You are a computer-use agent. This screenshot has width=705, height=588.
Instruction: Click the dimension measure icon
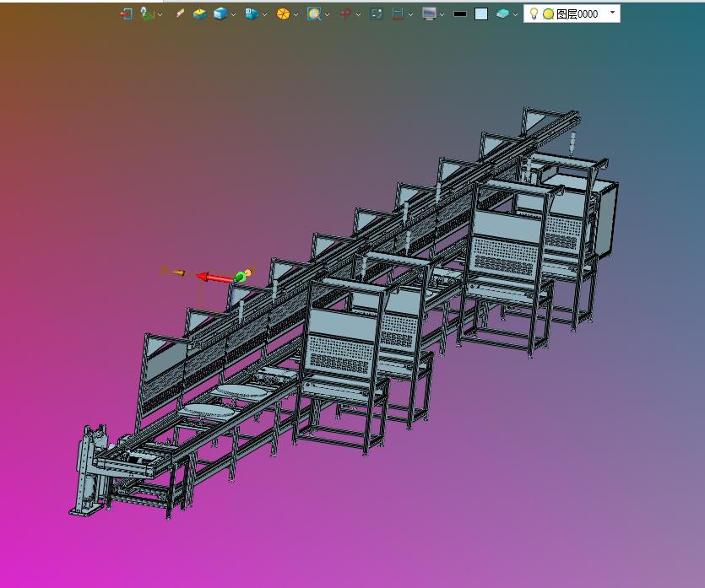pos(398,14)
